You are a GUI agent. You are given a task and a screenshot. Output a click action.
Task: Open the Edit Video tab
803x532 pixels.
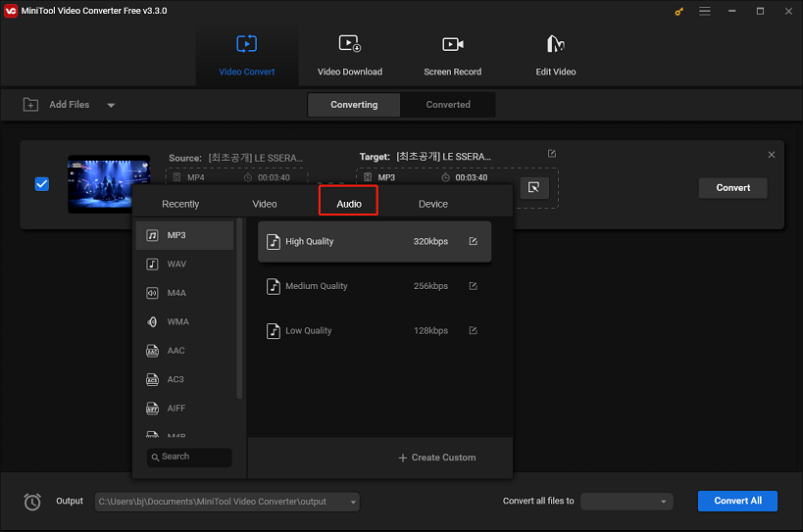pos(556,56)
